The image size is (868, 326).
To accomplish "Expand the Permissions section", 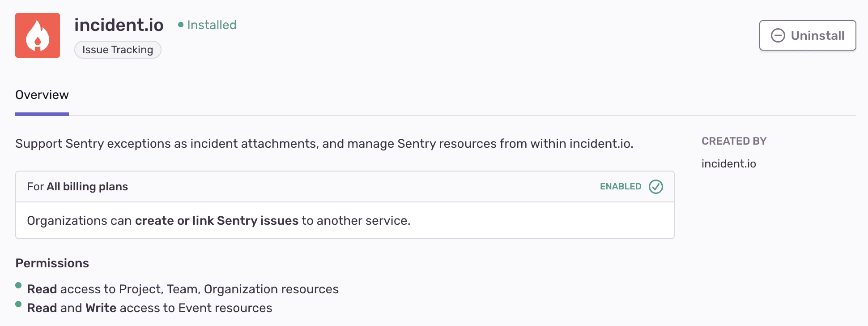I will [x=52, y=263].
